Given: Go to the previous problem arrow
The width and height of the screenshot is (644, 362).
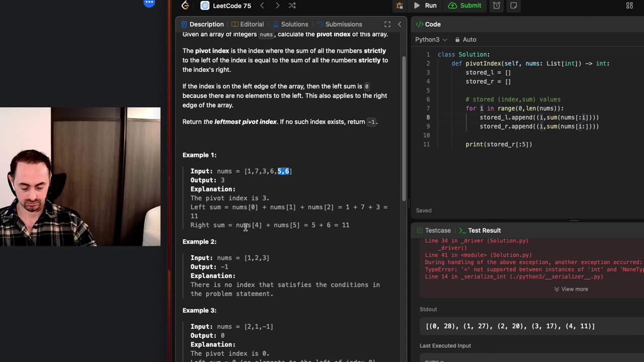Looking at the screenshot, I should click(x=262, y=6).
